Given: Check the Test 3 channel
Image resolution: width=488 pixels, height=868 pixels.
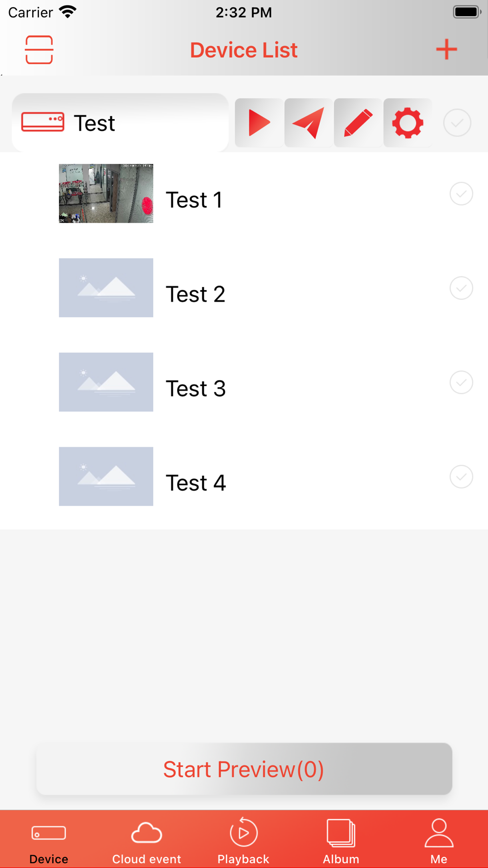Looking at the screenshot, I should [461, 382].
